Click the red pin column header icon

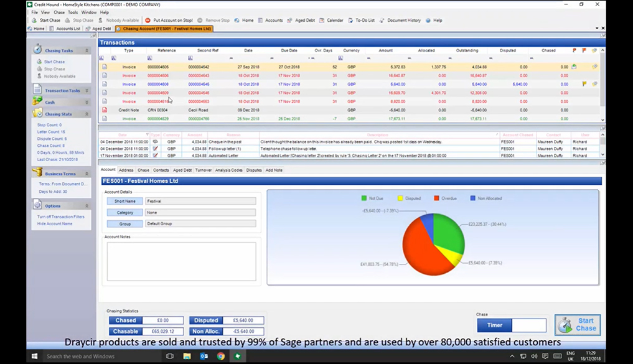574,50
